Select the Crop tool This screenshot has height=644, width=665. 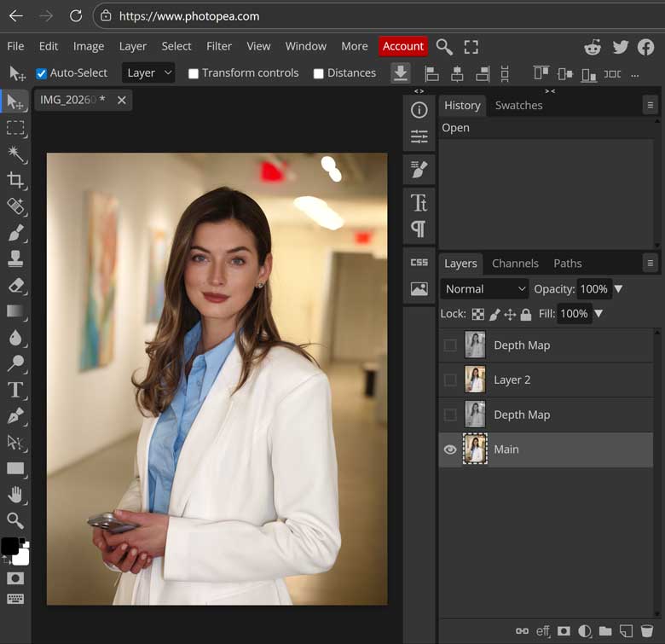(x=15, y=180)
